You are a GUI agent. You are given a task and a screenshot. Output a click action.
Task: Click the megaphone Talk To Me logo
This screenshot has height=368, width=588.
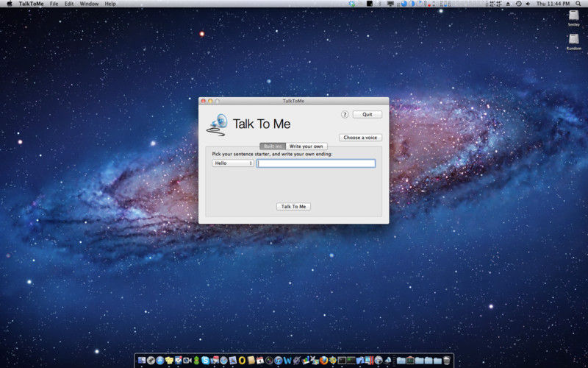click(x=217, y=124)
